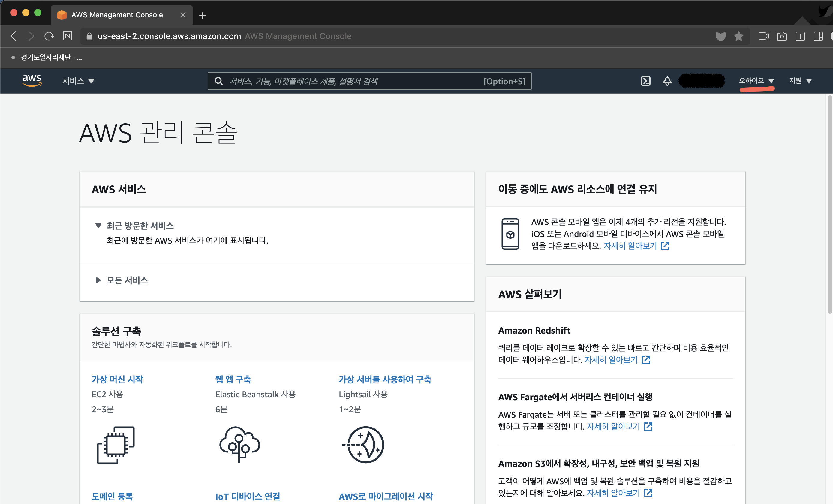Click the Elastic Beanstalk cloud tree icon

point(239,444)
